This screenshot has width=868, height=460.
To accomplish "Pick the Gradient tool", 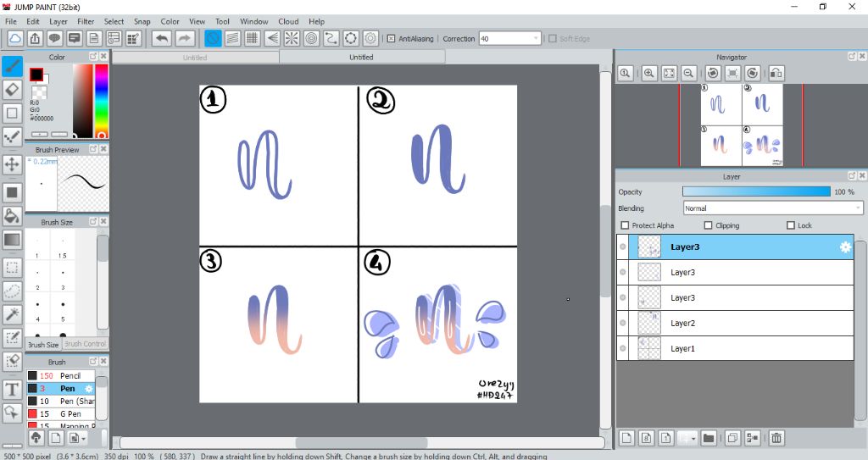I will [x=12, y=240].
